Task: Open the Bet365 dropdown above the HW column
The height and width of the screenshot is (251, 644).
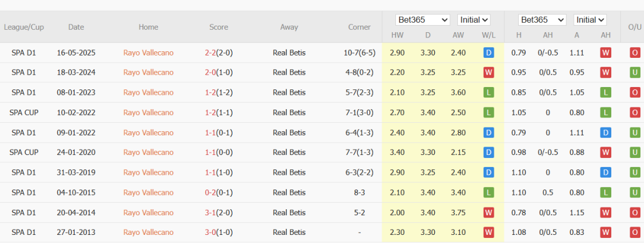Action: [x=423, y=20]
